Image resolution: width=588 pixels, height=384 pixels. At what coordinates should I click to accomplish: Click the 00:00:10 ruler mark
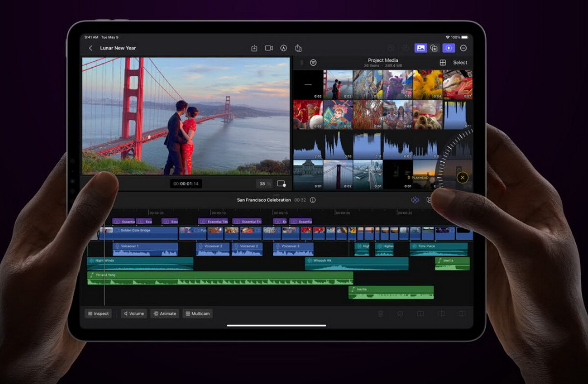pyautogui.click(x=218, y=213)
